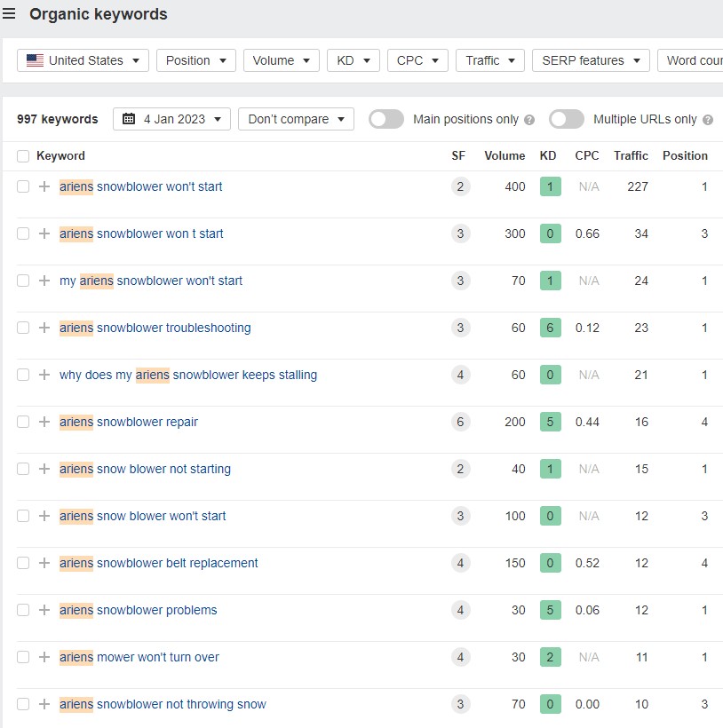
Task: Open the CPC filter dropdown
Action: pos(417,60)
